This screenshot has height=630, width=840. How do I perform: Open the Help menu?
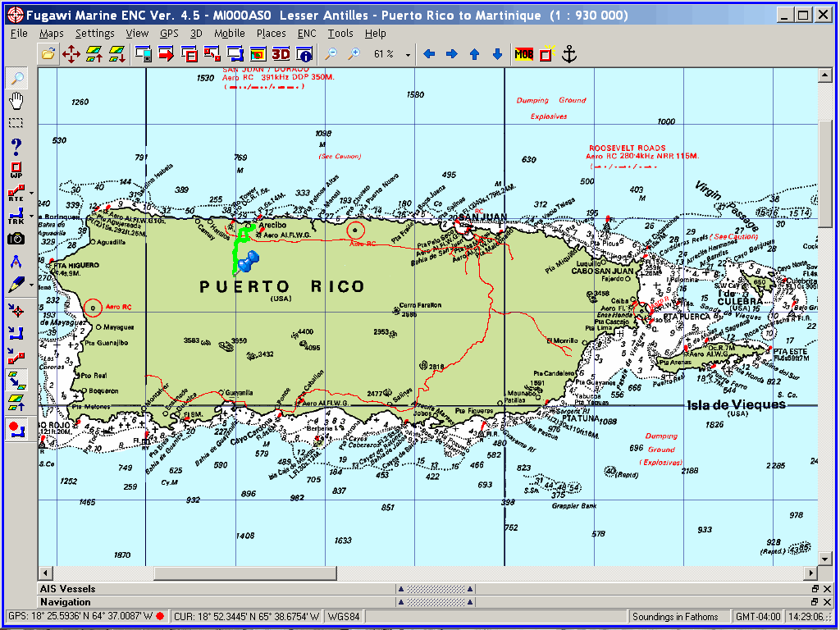376,33
